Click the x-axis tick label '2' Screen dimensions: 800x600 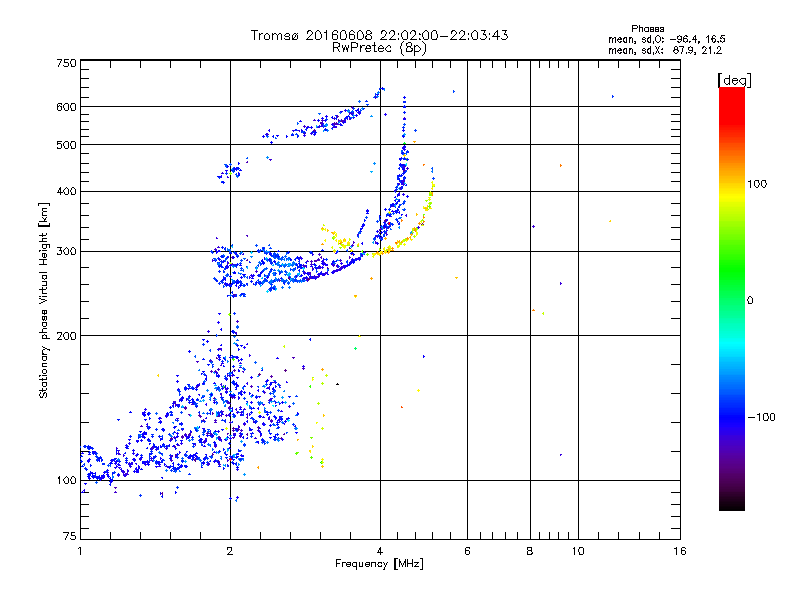click(x=230, y=551)
